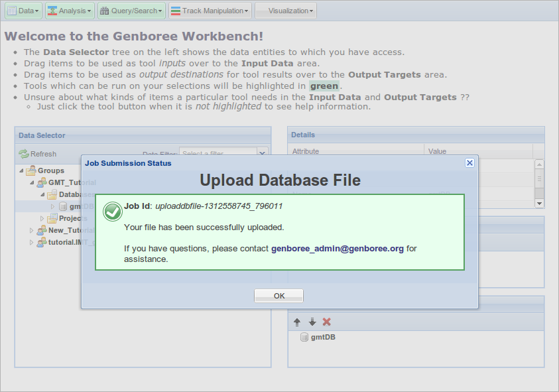Select the New_Tutorial group icon

pos(42,230)
